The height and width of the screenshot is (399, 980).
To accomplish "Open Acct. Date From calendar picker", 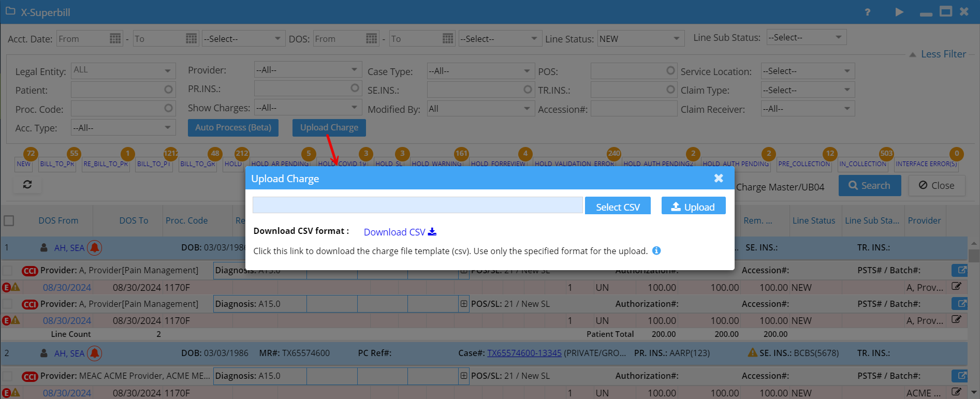I will [115, 38].
